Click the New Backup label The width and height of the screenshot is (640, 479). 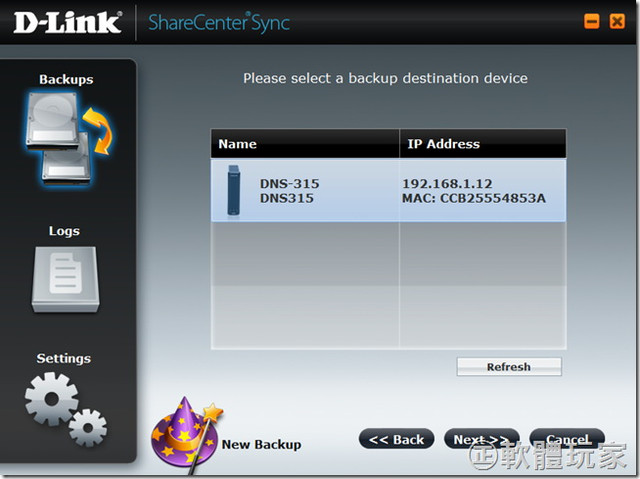click(x=261, y=445)
